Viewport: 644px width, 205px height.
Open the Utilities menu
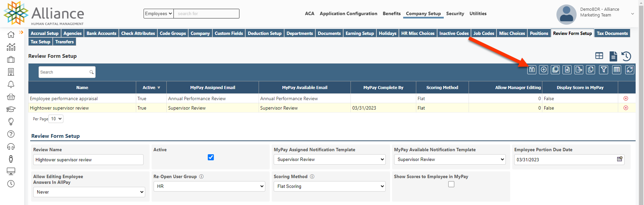(478, 13)
